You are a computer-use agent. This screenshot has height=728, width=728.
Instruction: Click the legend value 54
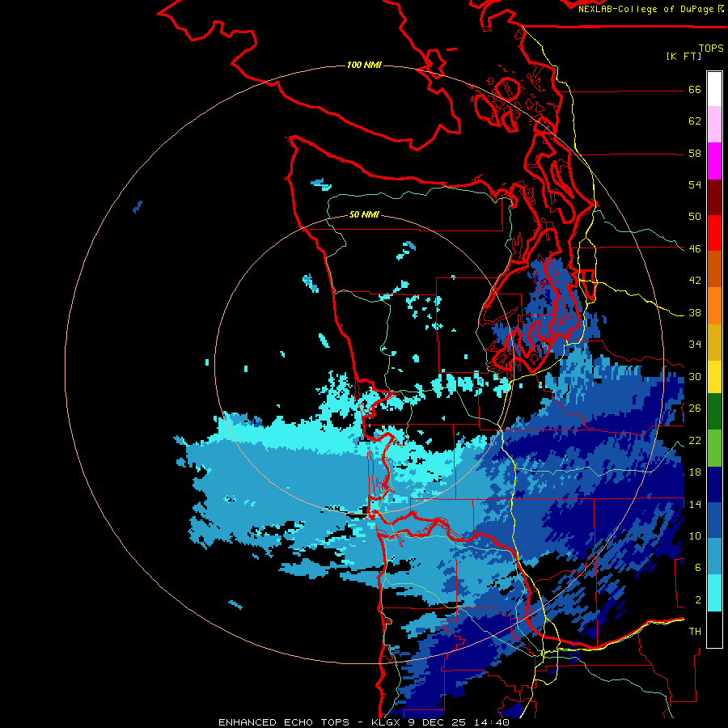pyautogui.click(x=695, y=184)
